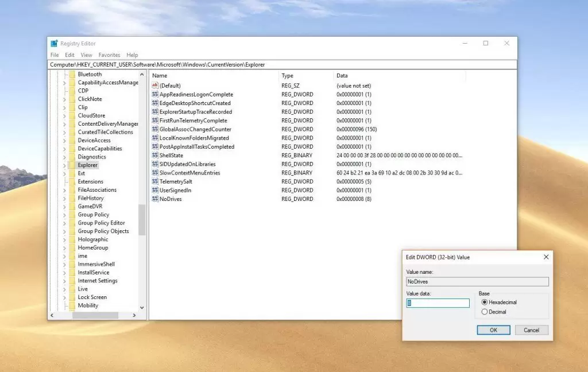Expand the ImmersiveShell key

(64, 265)
